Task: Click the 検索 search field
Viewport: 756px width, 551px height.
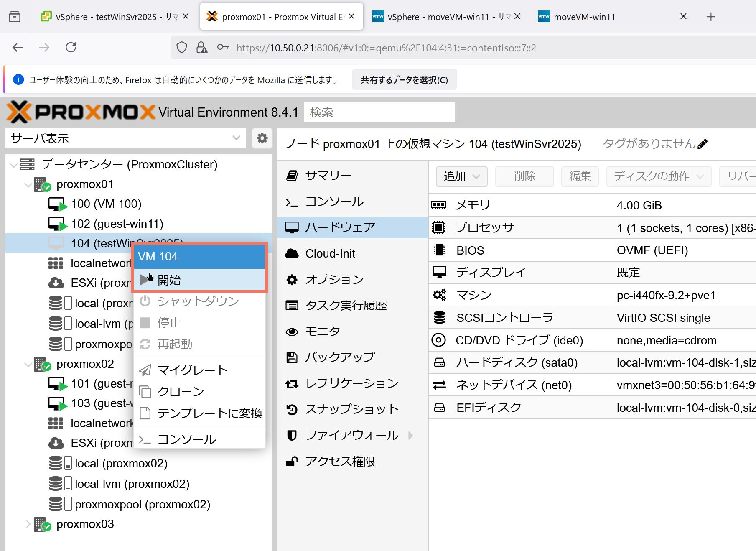Action: point(379,112)
